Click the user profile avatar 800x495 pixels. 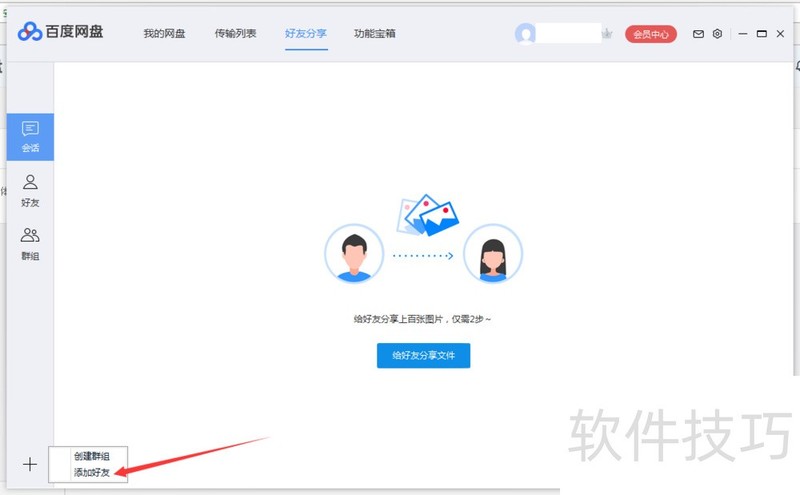click(x=525, y=34)
